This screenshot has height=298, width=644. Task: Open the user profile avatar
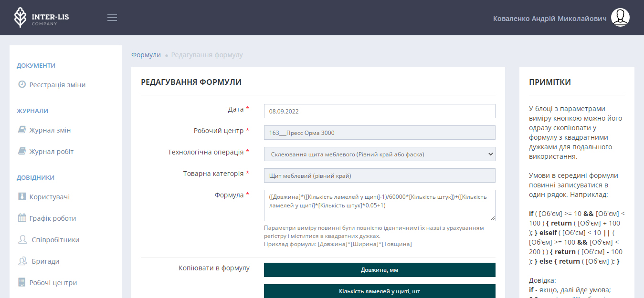tap(620, 18)
